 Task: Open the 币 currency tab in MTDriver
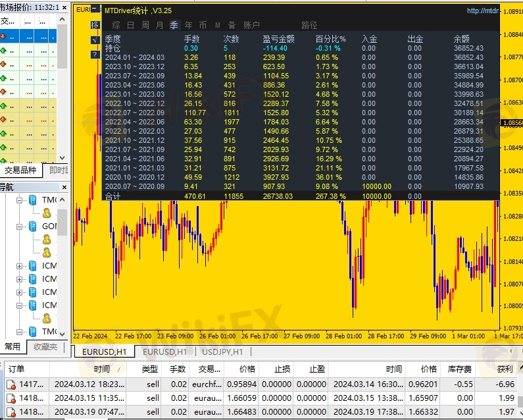coord(203,25)
